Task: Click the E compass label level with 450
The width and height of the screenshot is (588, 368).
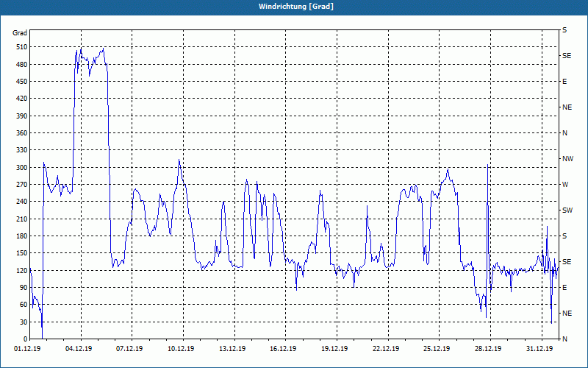Action: pos(564,82)
